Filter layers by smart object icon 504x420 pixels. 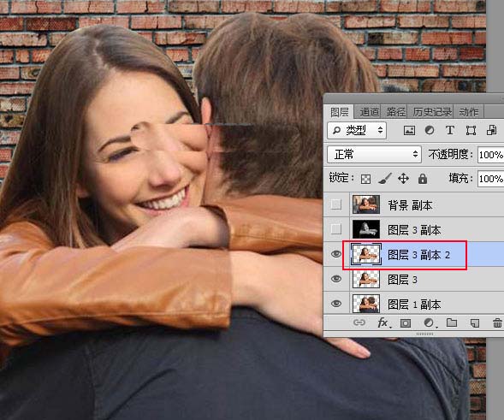491,131
